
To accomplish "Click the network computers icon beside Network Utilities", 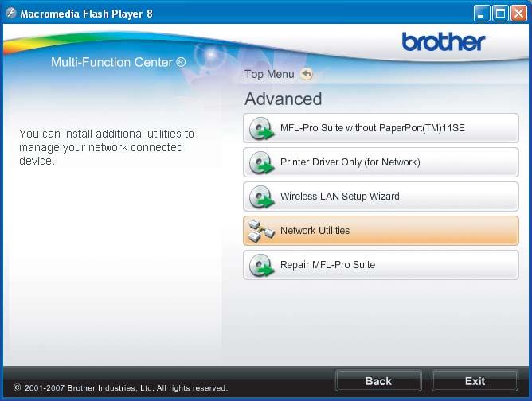I will [261, 232].
